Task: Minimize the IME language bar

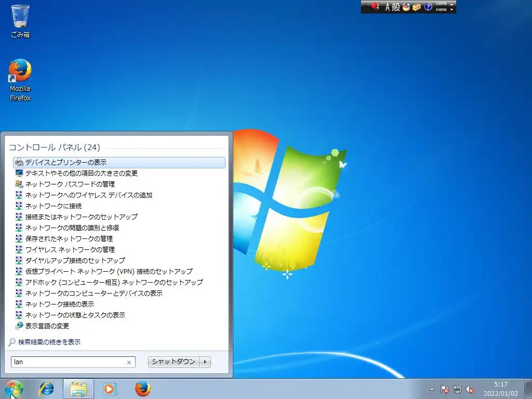Action: pyautogui.click(x=451, y=4)
